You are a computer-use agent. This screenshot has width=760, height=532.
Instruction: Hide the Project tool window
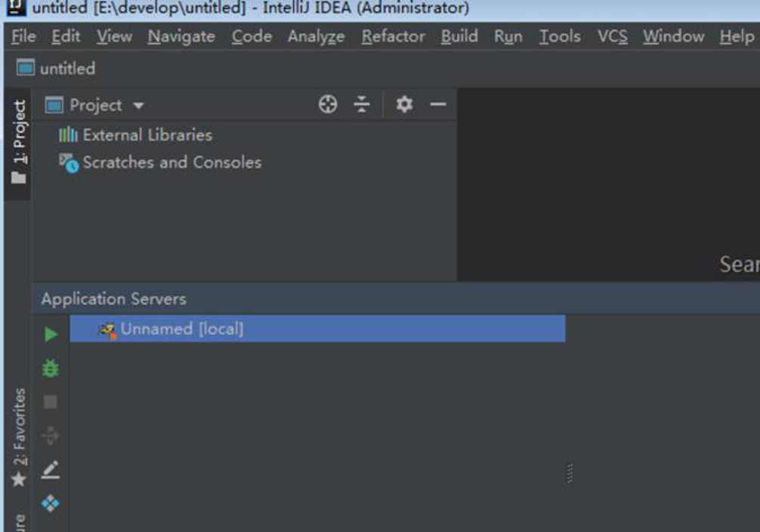(x=438, y=104)
